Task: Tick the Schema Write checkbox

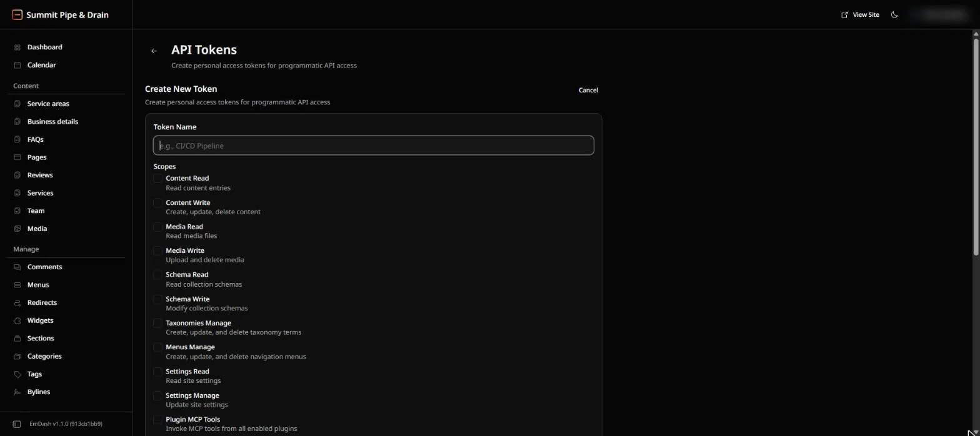Action: [157, 299]
